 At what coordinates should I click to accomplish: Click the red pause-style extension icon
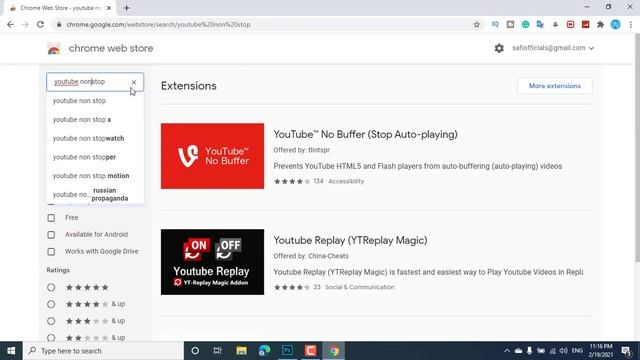coord(570,24)
